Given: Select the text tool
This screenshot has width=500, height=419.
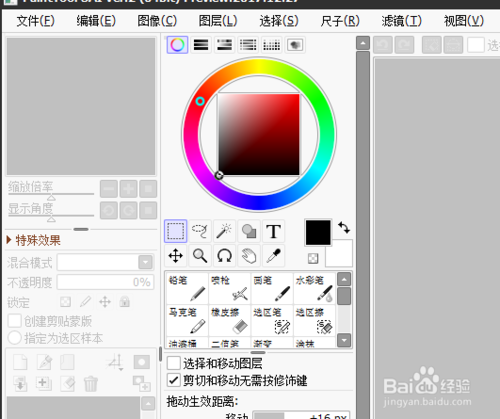Looking at the screenshot, I should point(273,231).
